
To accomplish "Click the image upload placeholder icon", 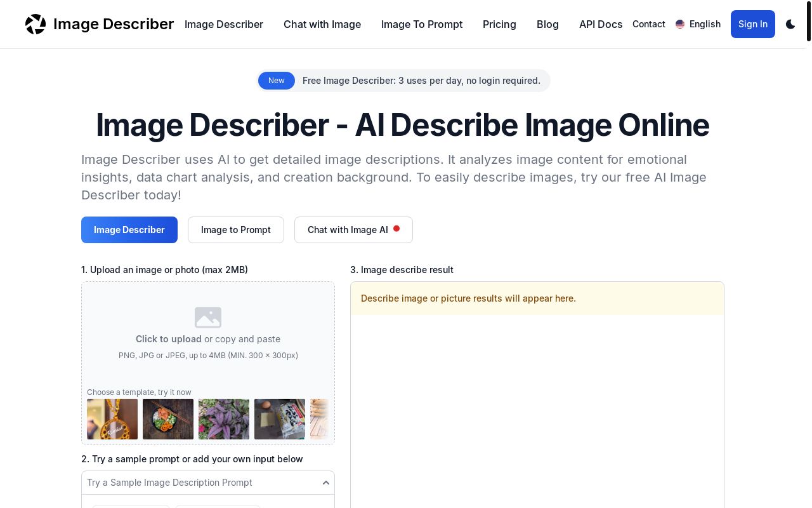I will tap(208, 317).
